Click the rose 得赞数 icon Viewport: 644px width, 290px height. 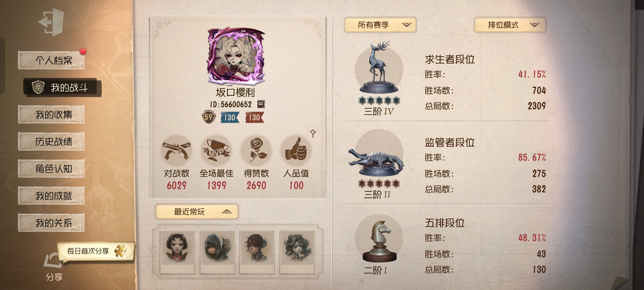[x=256, y=151]
